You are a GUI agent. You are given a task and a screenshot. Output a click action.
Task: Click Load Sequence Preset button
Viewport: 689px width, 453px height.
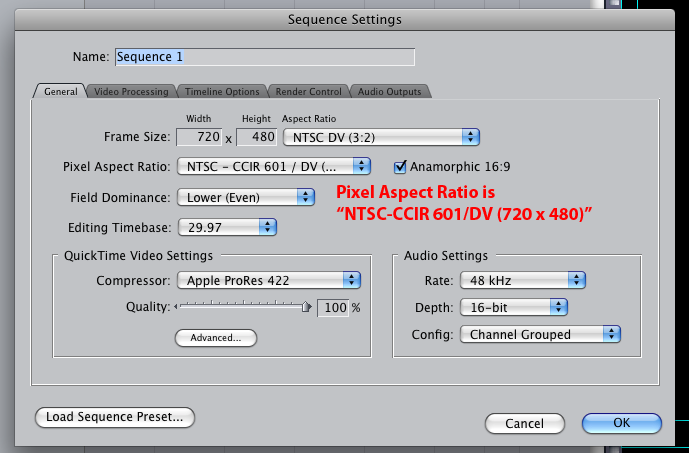coord(114,417)
